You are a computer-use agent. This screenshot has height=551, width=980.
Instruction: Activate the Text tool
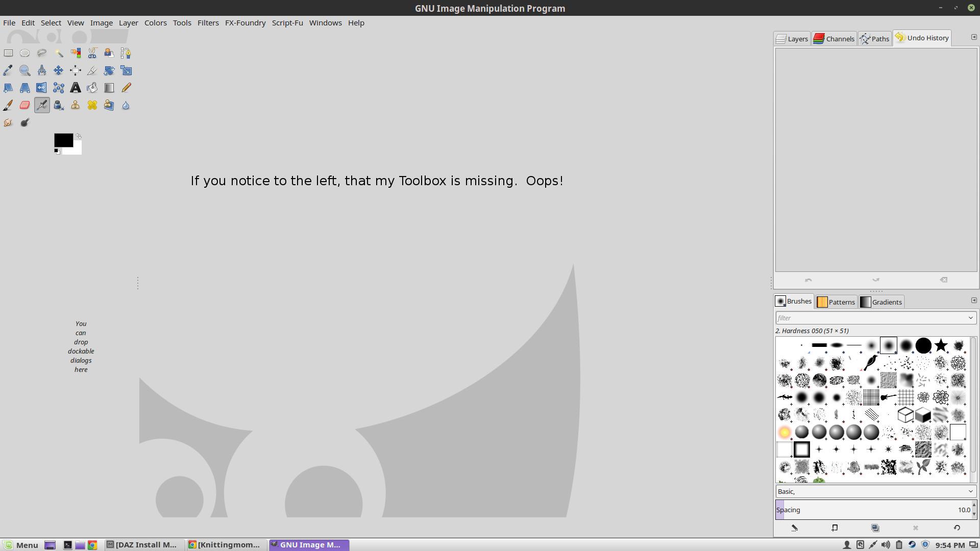[76, 88]
